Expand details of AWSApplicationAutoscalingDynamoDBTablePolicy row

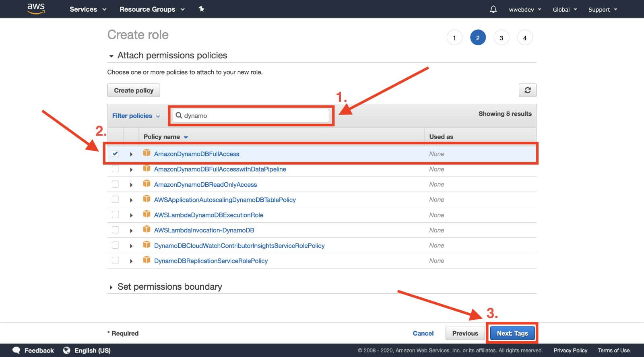click(x=131, y=200)
